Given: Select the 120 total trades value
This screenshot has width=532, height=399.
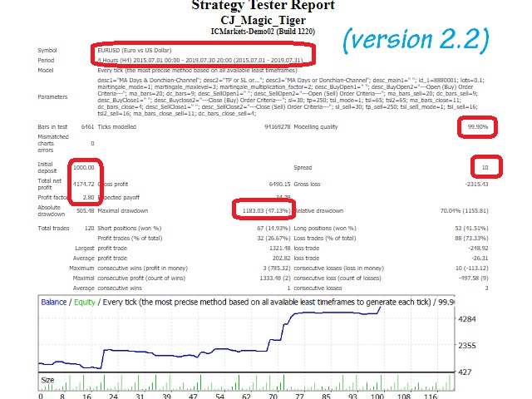Looking at the screenshot, I should [x=89, y=229].
